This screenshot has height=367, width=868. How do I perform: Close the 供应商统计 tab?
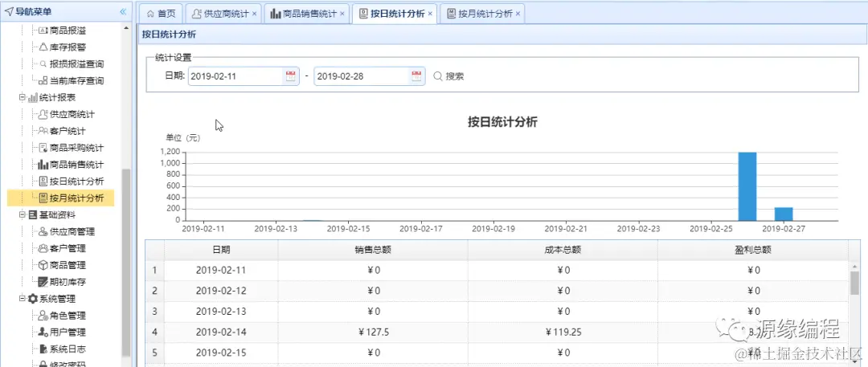[254, 14]
